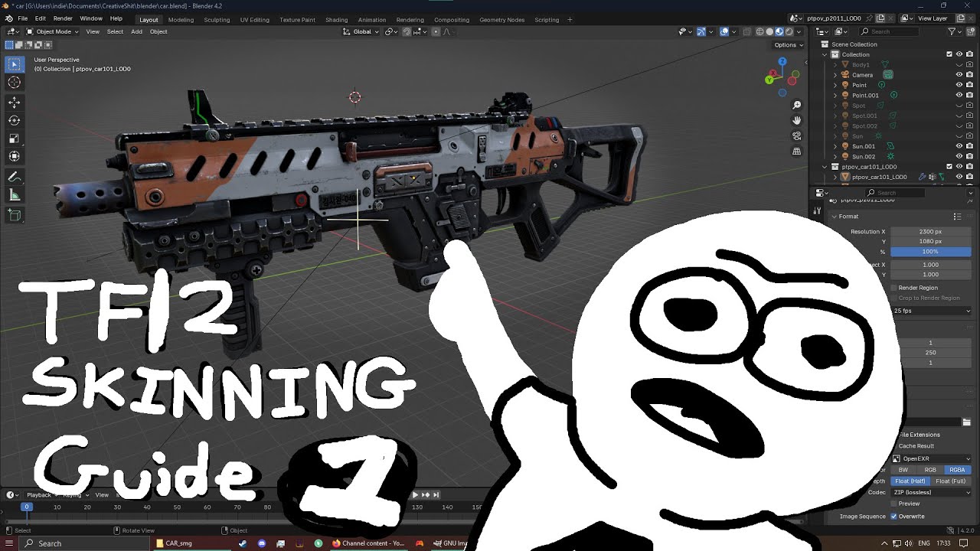Viewport: 980px width, 551px height.
Task: Select Float (Full) color depth
Action: [950, 481]
